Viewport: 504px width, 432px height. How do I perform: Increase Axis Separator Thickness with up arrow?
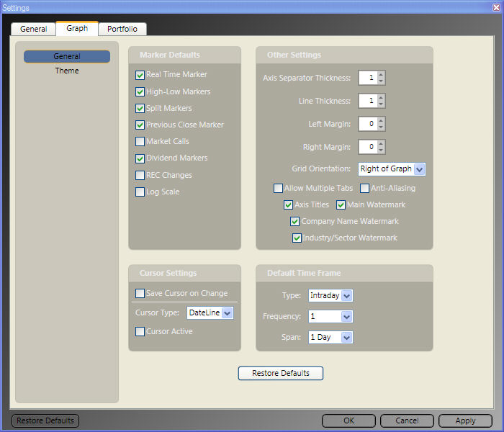tap(381, 75)
